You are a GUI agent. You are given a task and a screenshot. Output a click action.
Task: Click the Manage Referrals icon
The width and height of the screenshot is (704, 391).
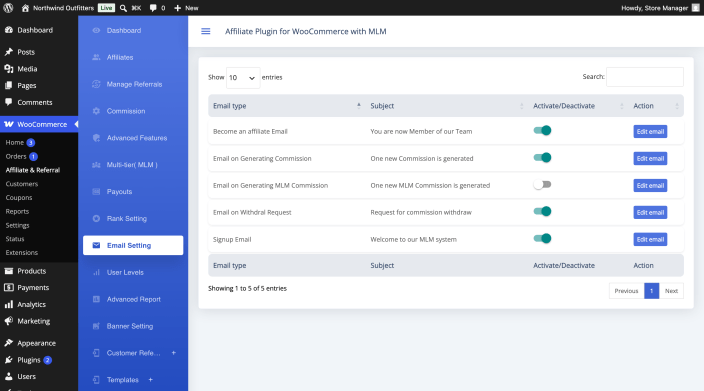[x=96, y=84]
